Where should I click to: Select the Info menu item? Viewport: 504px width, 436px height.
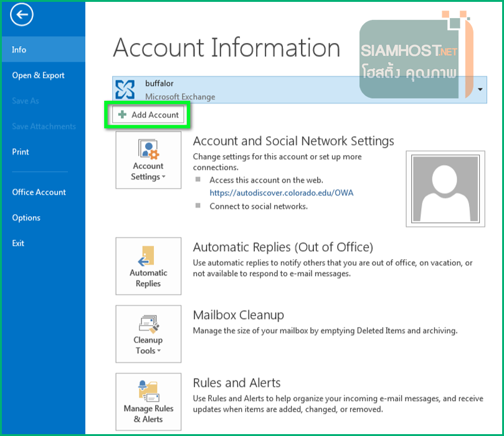tap(19, 50)
